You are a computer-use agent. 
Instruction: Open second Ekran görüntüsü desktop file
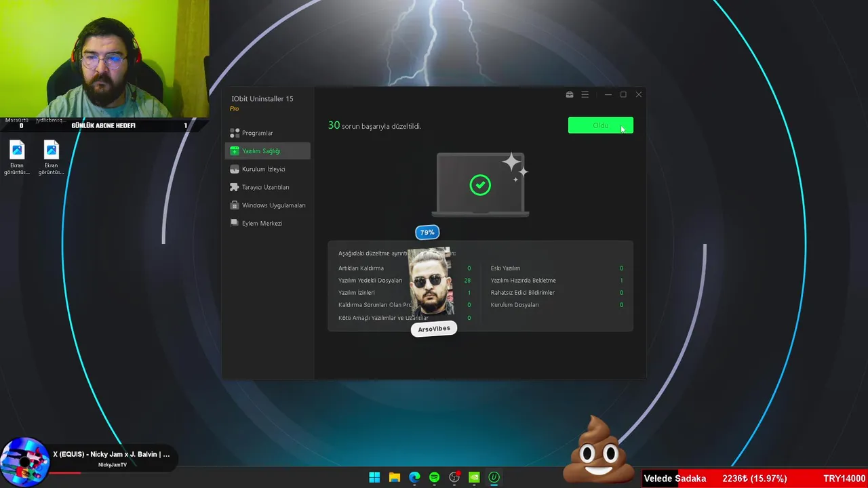point(51,158)
